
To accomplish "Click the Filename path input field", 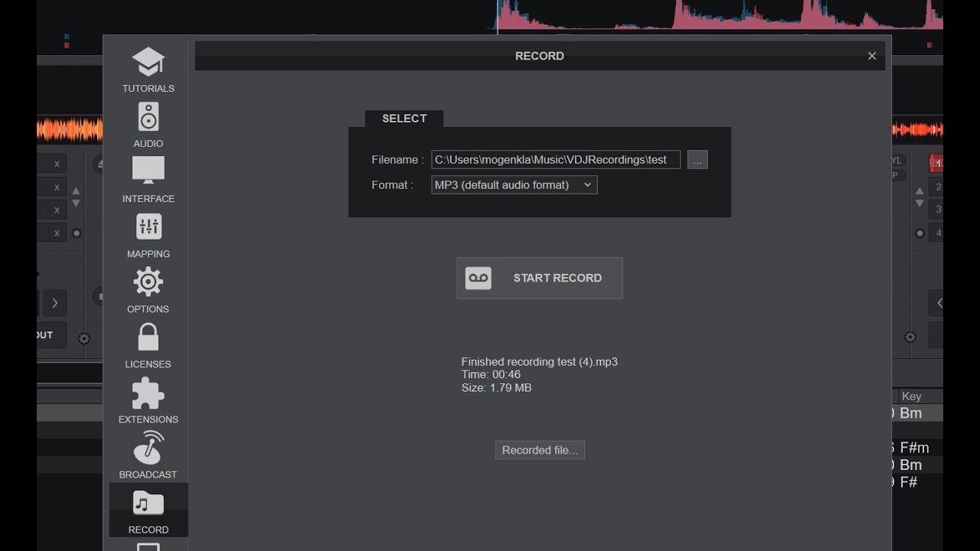I will pos(556,160).
